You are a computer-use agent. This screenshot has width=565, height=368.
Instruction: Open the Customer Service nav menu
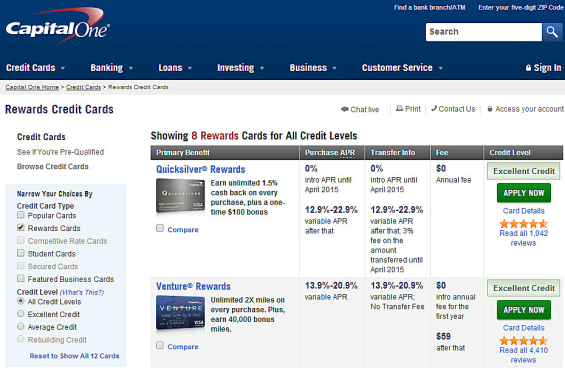(x=397, y=68)
